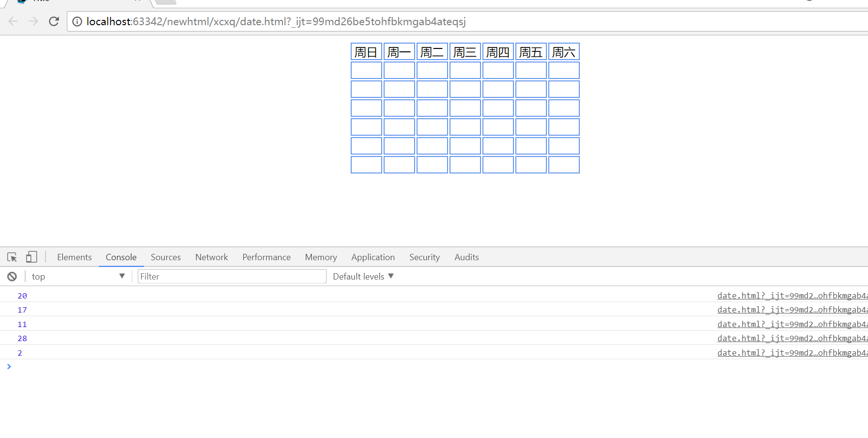Switch to the Elements tab

pos(74,257)
